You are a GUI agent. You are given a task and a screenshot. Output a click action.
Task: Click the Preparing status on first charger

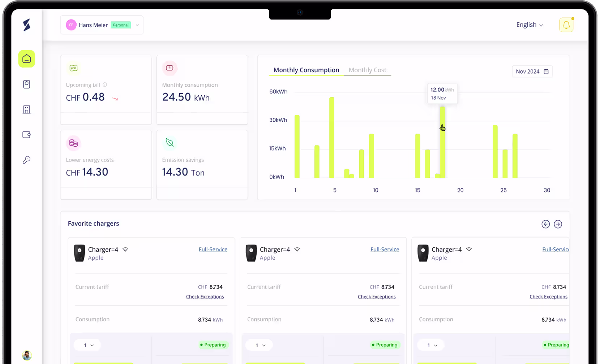point(213,345)
